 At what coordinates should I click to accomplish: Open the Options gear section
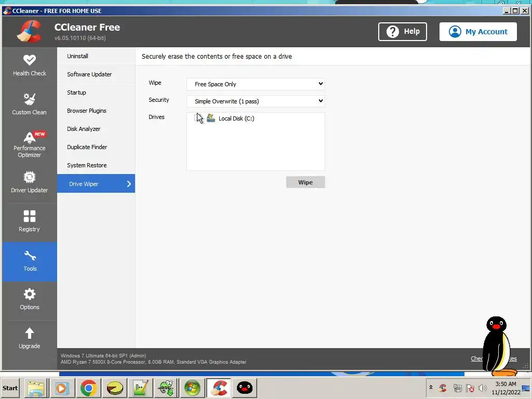point(30,300)
